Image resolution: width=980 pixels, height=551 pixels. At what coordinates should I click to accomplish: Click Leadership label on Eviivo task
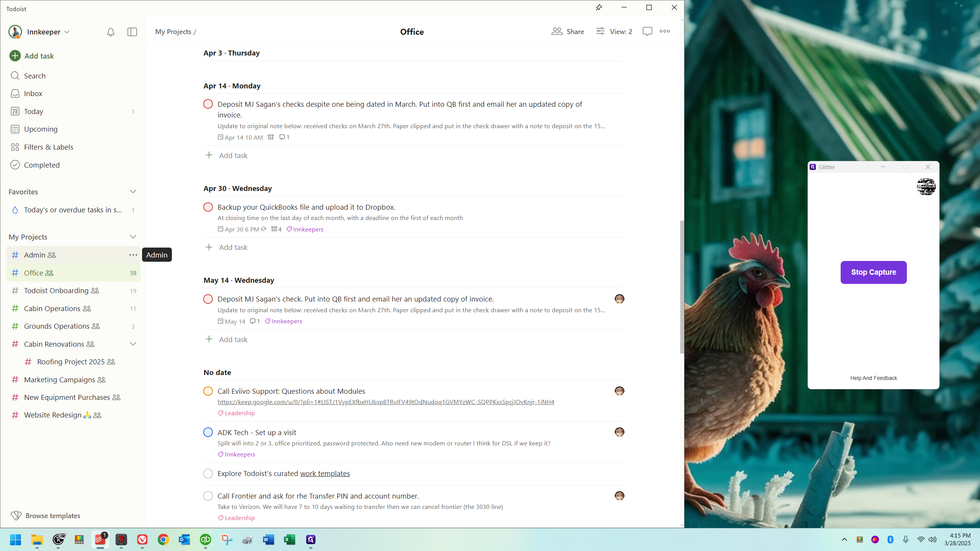pos(236,413)
